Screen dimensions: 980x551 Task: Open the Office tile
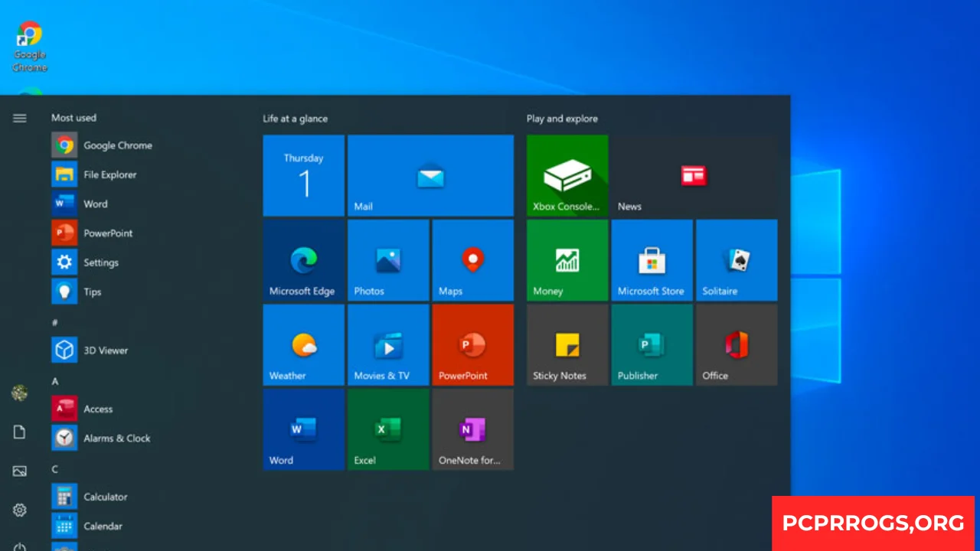tap(737, 345)
